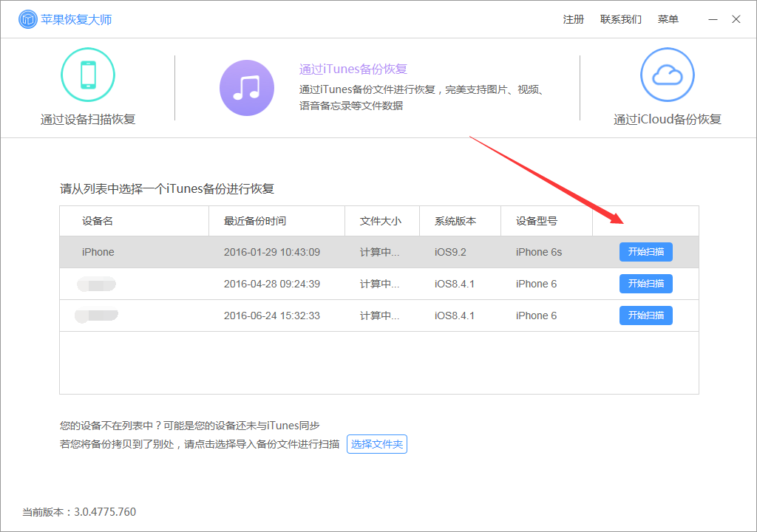757x532 pixels.
Task: Close the recovery app window
Action: 736,19
